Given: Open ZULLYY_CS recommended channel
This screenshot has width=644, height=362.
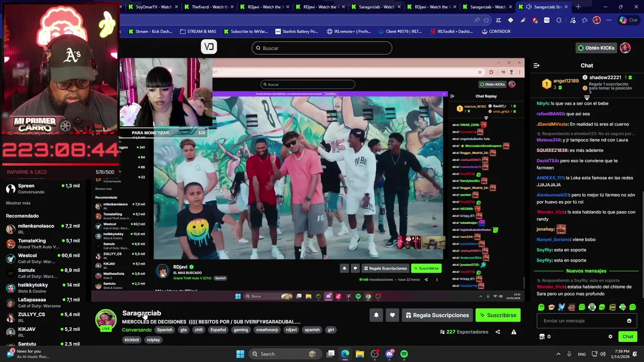Looking at the screenshot, I should point(42,317).
